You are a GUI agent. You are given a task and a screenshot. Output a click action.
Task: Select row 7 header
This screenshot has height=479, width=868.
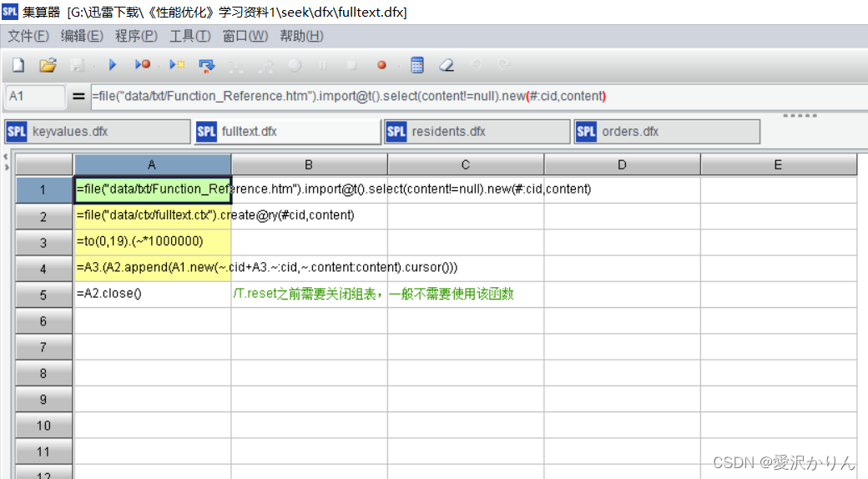coord(43,346)
